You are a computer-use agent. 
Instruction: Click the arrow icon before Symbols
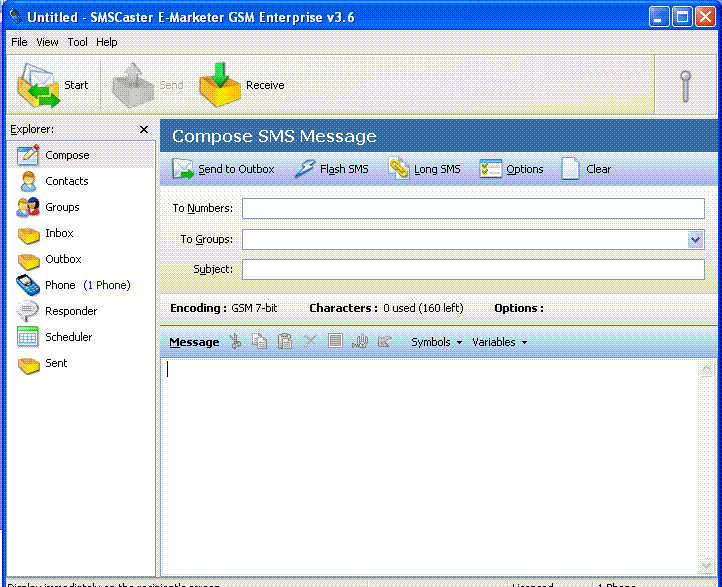[384, 342]
